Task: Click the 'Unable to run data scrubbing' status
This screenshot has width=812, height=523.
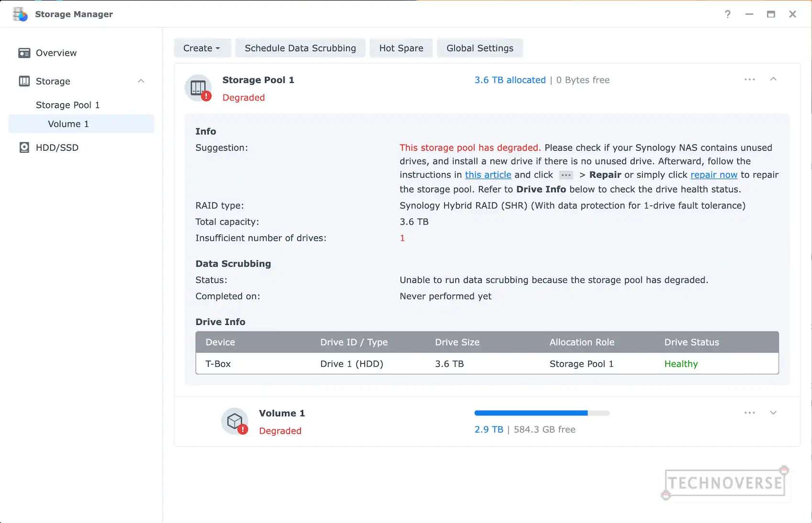Action: click(554, 280)
